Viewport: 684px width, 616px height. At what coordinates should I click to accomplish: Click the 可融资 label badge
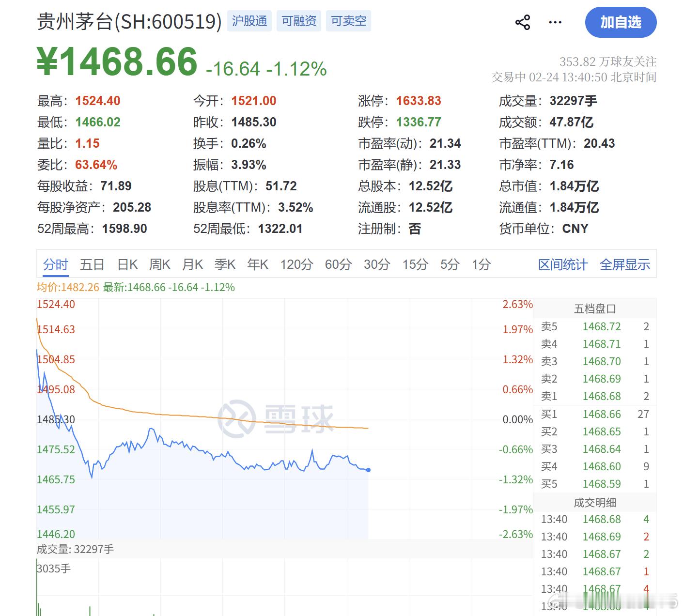click(298, 21)
